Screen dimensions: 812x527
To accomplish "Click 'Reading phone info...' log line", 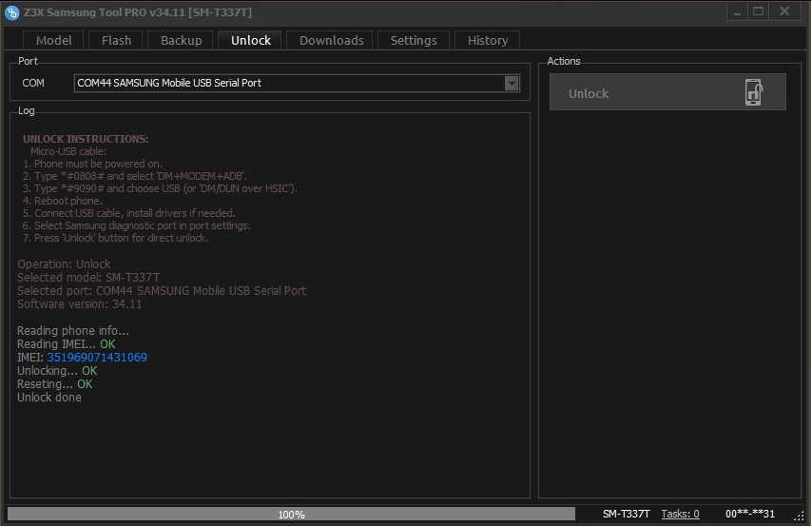I will (73, 331).
